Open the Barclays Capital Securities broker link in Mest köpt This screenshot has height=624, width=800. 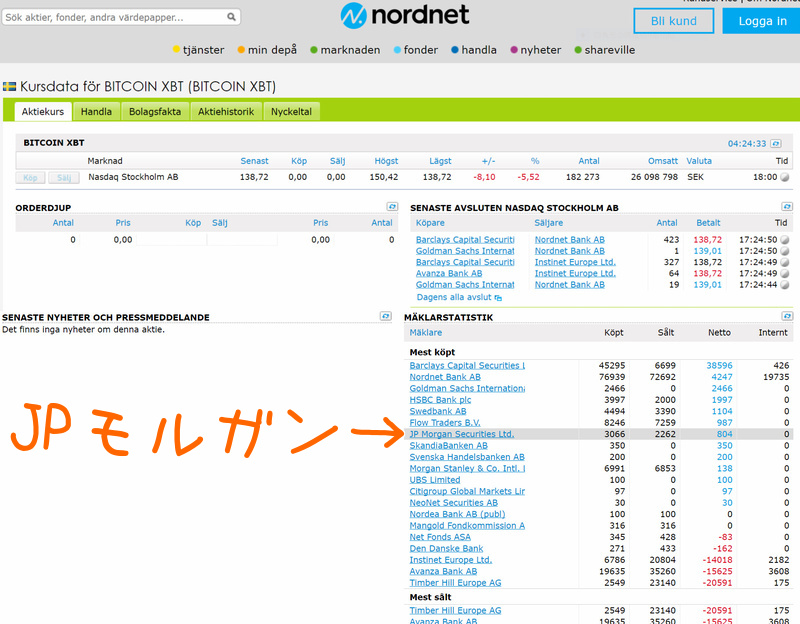click(x=467, y=366)
